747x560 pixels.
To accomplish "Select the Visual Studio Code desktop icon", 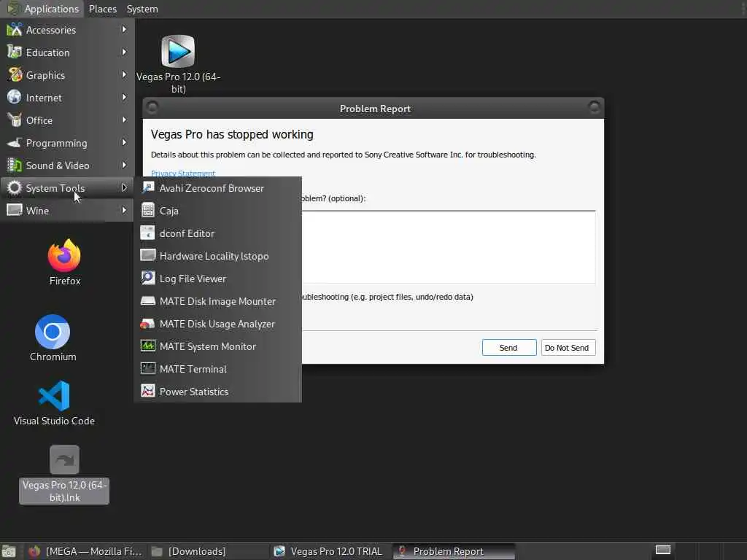I will coord(54,402).
